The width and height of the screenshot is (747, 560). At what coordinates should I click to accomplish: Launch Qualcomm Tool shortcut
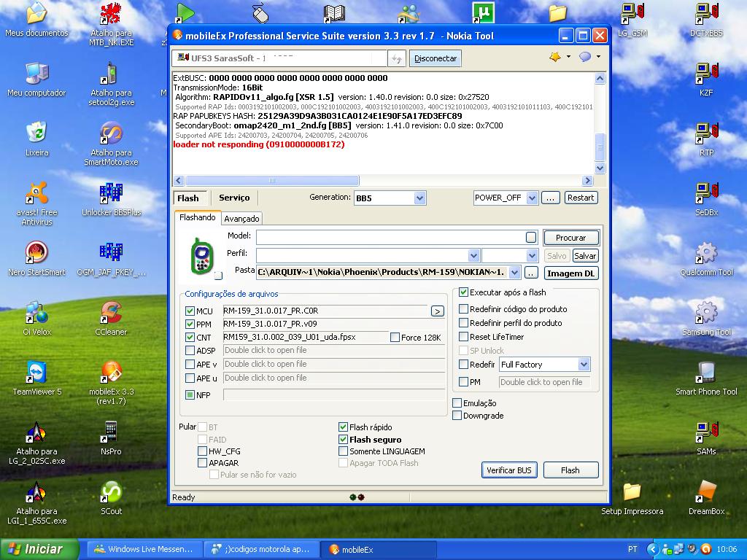(706, 259)
